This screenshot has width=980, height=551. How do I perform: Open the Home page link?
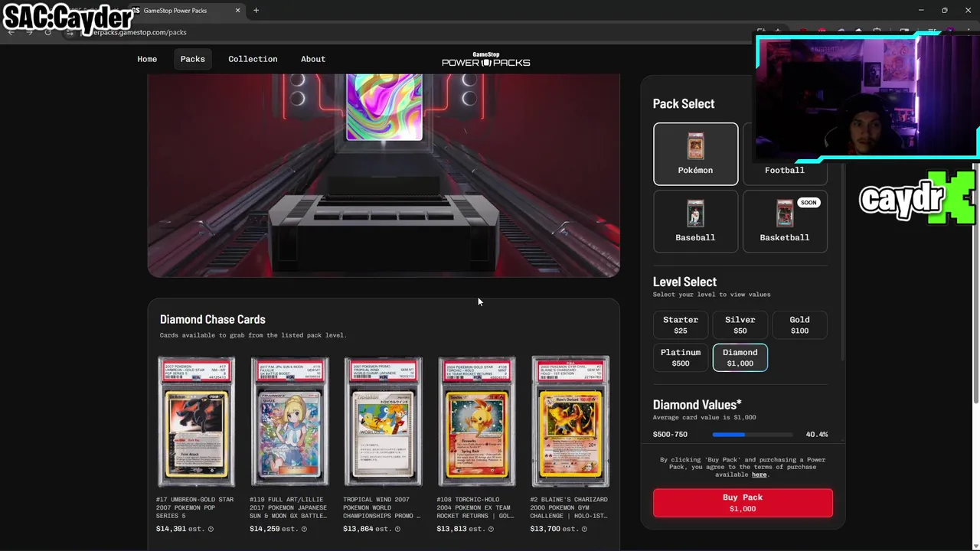tap(147, 59)
